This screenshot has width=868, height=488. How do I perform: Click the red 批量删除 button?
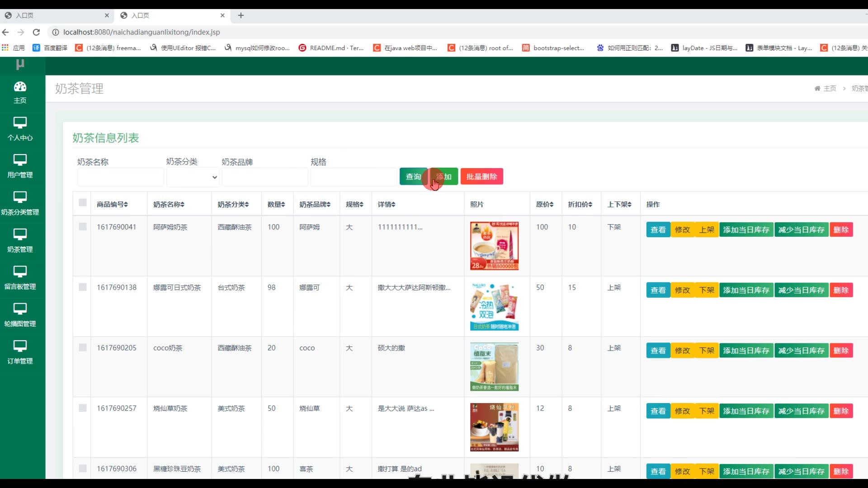(481, 177)
